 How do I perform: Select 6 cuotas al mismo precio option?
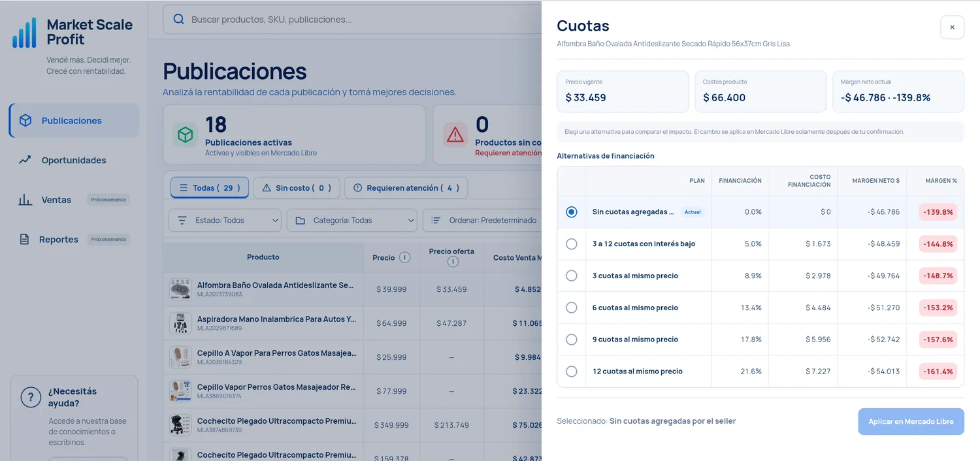572,308
